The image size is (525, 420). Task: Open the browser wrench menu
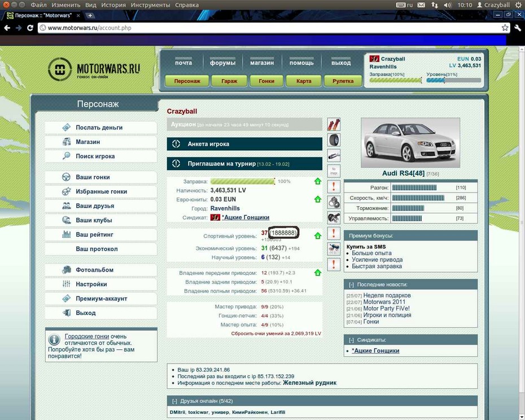click(518, 28)
